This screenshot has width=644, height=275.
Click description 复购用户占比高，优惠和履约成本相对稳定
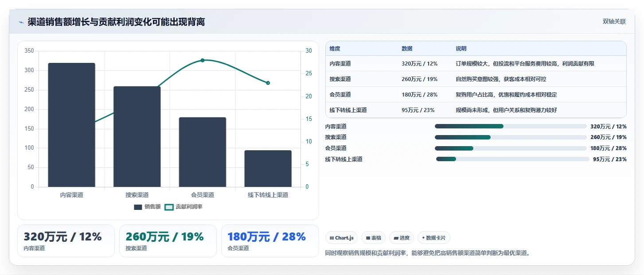pos(507,95)
